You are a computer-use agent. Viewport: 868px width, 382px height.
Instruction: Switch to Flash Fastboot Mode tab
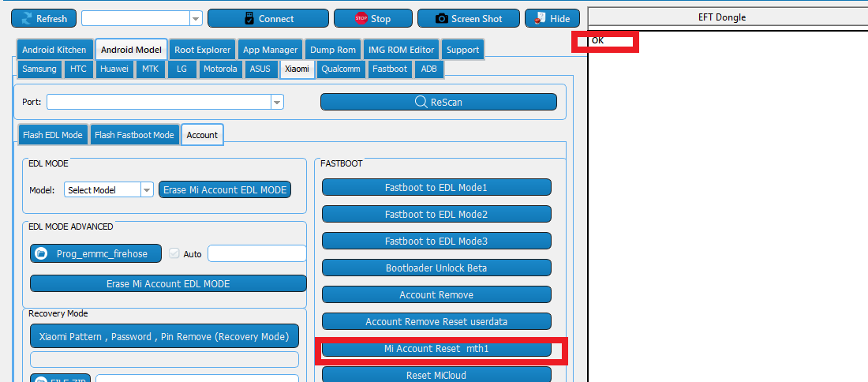coord(134,135)
